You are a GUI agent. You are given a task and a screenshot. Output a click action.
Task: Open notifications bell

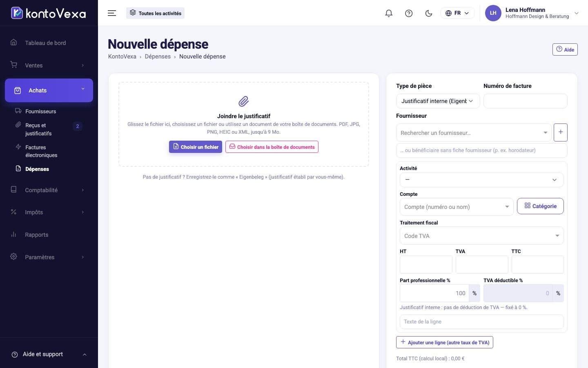click(x=389, y=13)
